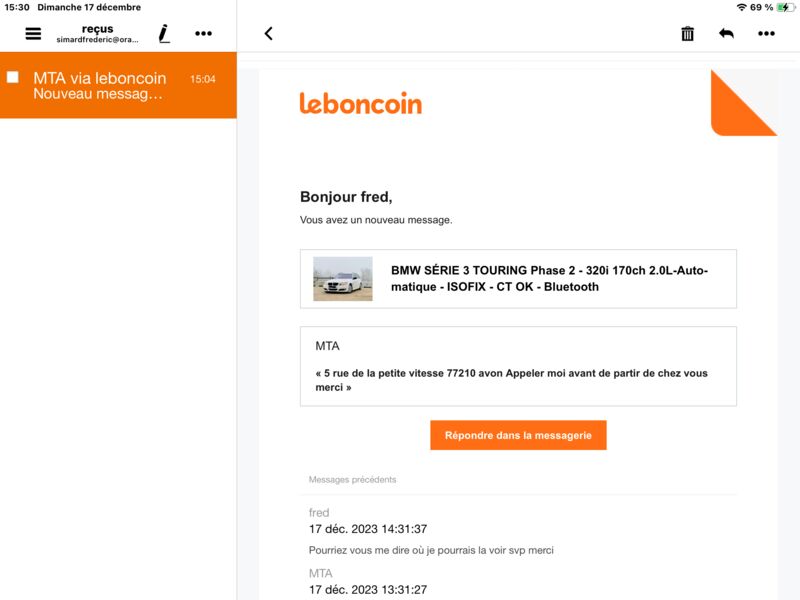Tap the MTA message address text
The height and width of the screenshot is (600, 800).
tap(511, 380)
